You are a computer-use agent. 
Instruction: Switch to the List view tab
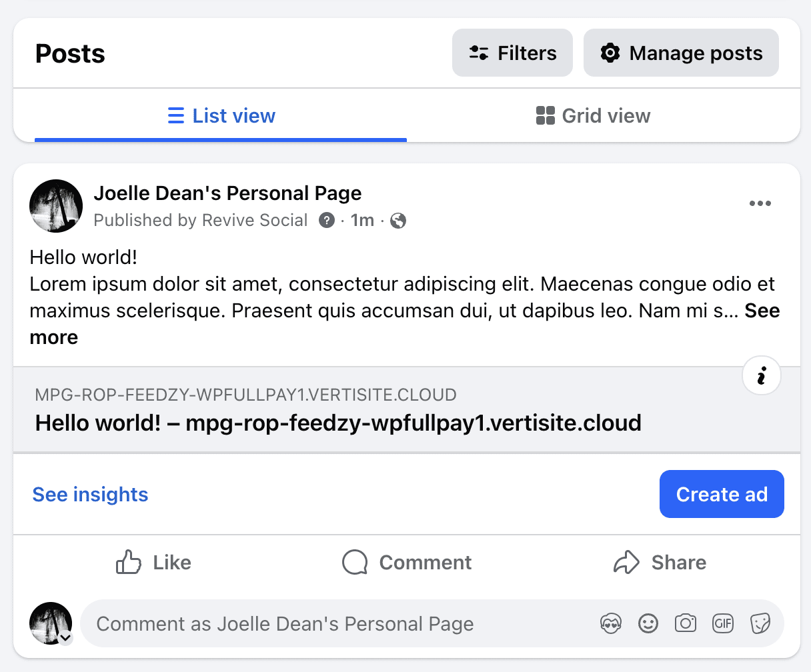[x=221, y=116]
